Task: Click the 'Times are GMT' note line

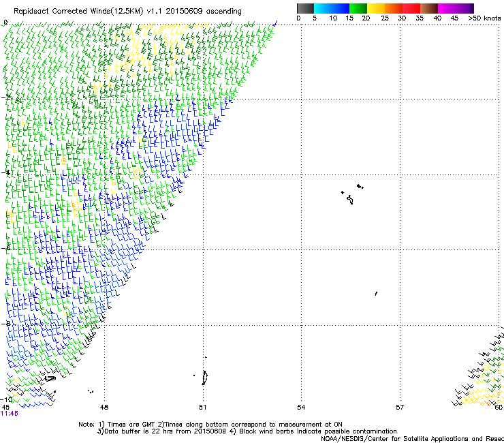Action: 210,425
